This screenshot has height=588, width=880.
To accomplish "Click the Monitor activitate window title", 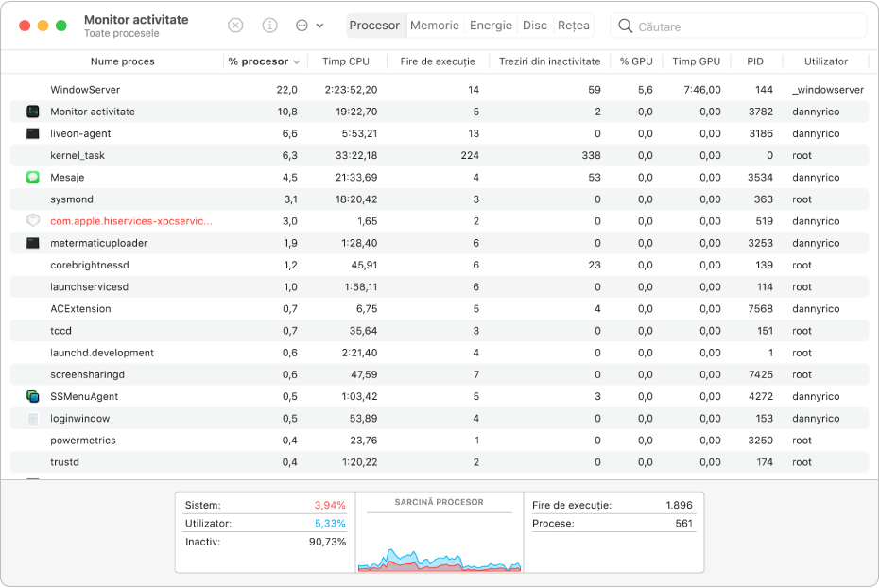I will pyautogui.click(x=136, y=20).
